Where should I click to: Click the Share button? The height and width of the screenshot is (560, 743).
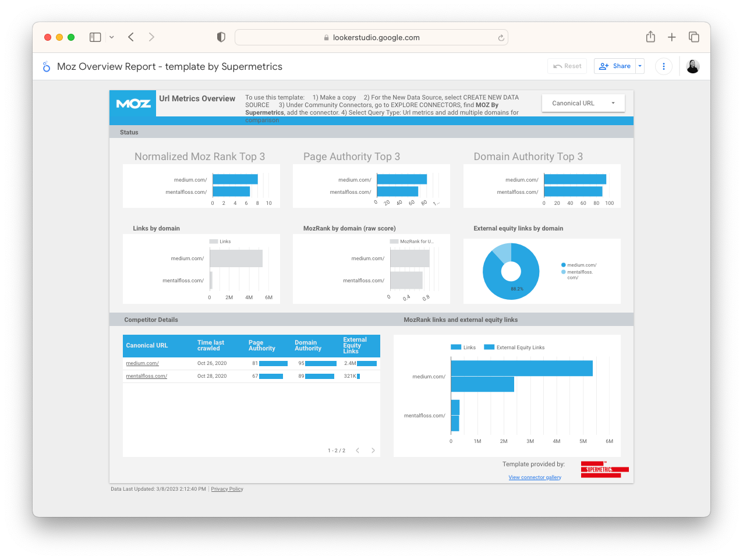point(615,66)
